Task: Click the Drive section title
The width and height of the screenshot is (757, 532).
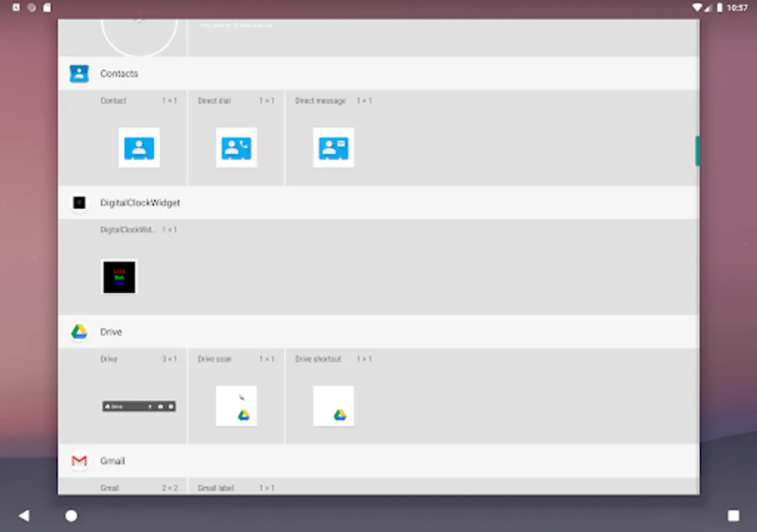Action: pyautogui.click(x=111, y=332)
